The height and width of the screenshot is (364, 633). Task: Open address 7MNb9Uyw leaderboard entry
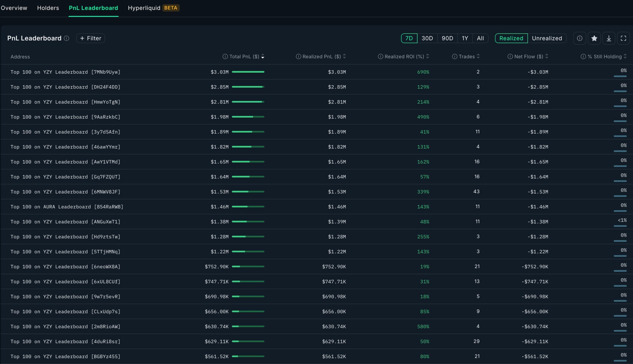(65, 72)
